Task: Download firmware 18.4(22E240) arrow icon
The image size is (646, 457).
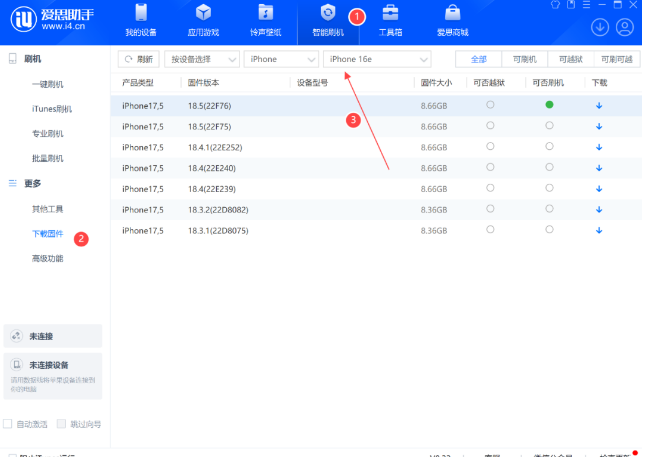Action: coord(599,168)
